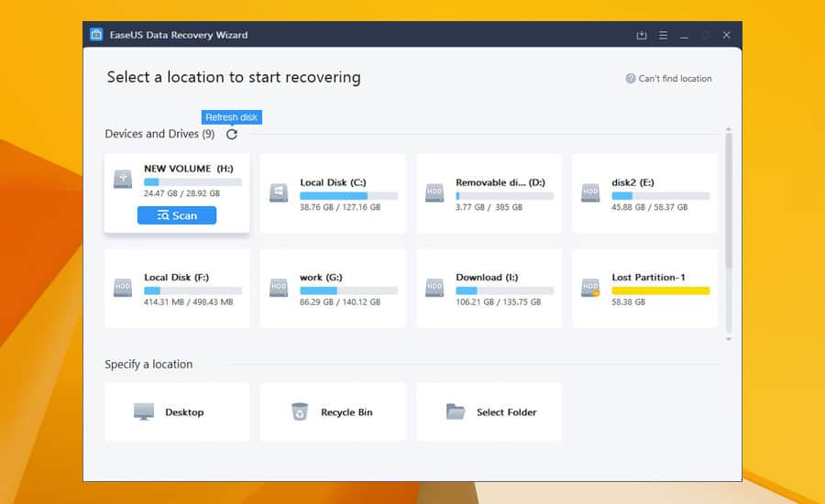Viewport: 825px width, 504px height.
Task: Click the work (G:) name text
Action: coord(321,278)
